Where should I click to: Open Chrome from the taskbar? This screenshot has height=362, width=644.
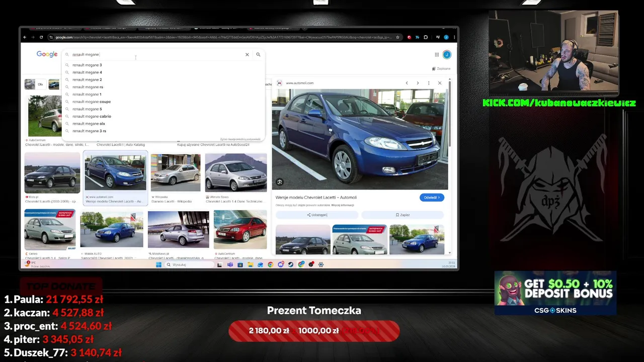(270, 264)
